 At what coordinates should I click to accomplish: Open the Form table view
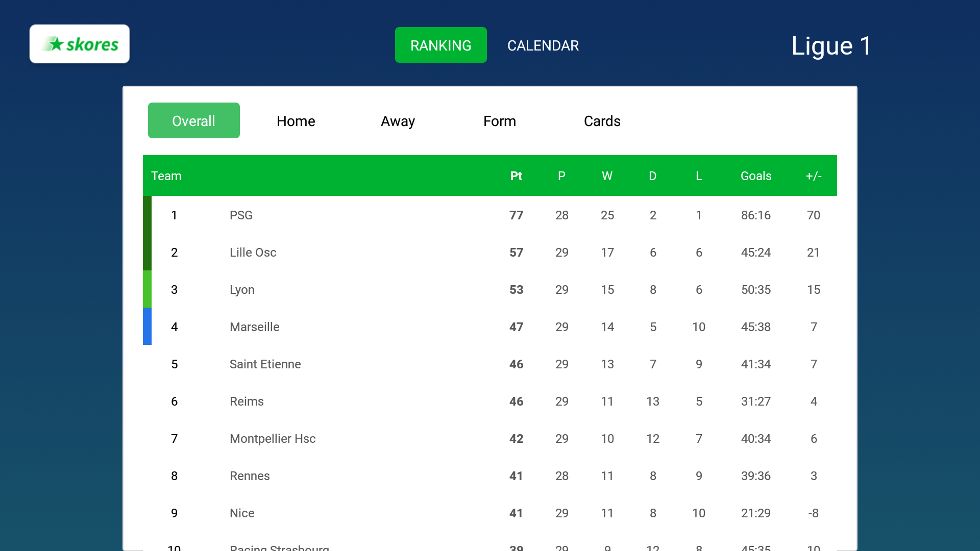coord(499,121)
